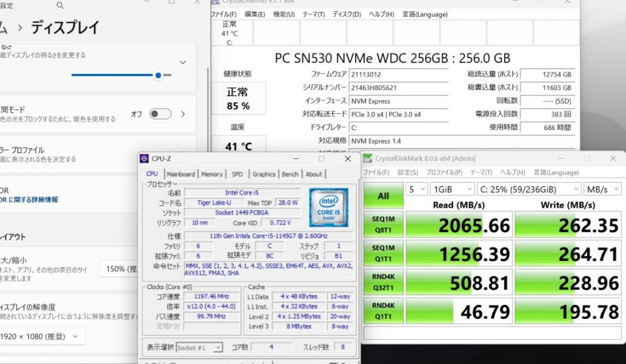Open the C: 25% drive selection dropdown

click(x=529, y=189)
